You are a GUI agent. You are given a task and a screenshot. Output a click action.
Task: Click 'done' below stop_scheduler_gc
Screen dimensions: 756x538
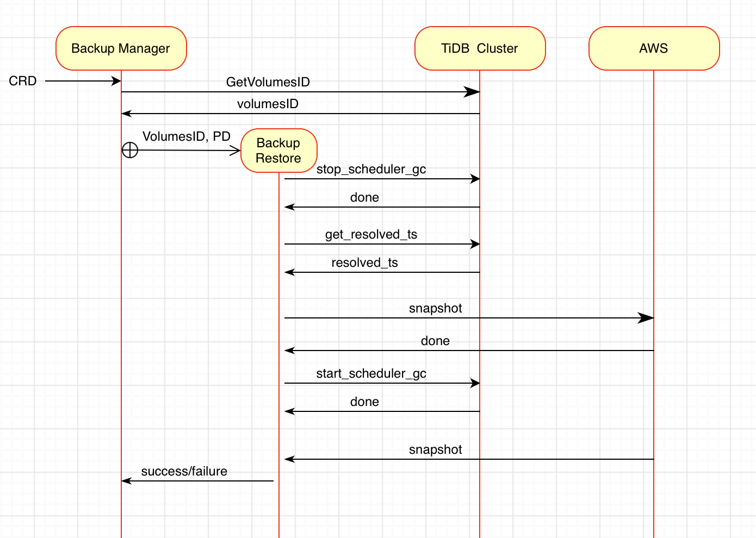point(364,197)
